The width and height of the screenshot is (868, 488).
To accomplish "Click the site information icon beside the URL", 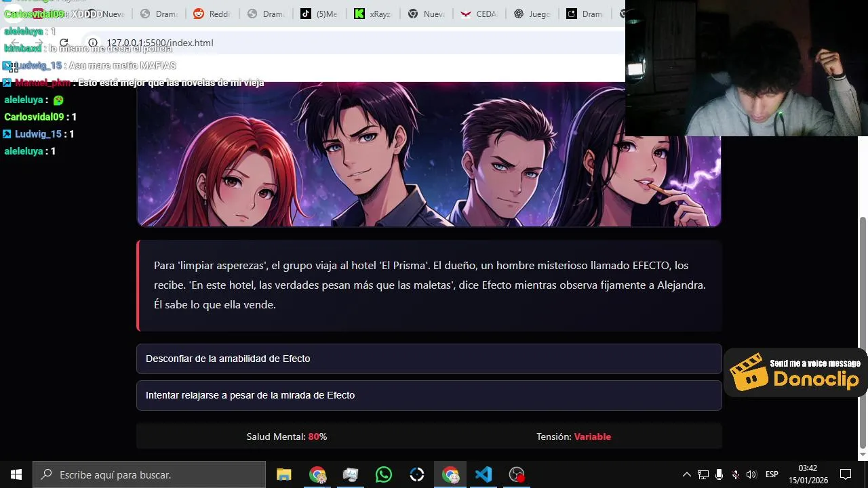I will click(x=93, y=43).
